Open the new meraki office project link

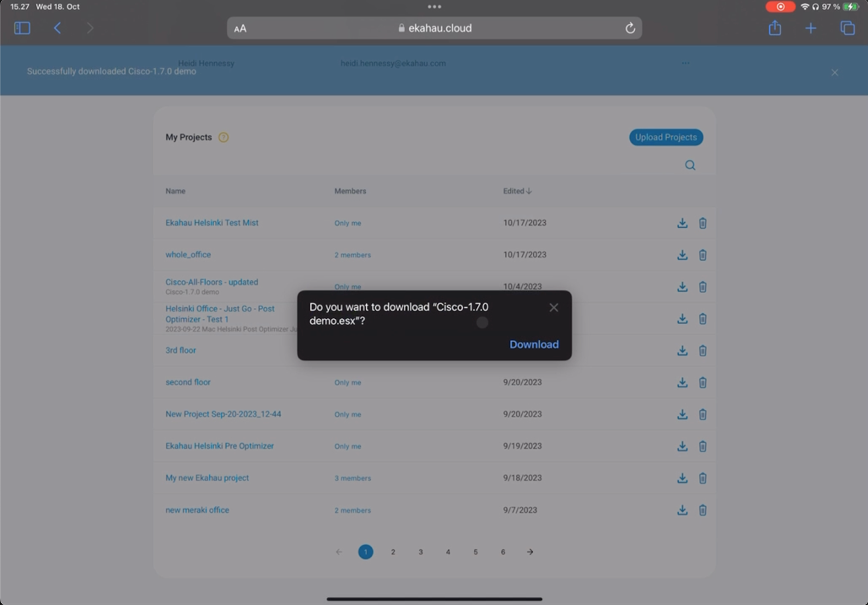(x=197, y=510)
